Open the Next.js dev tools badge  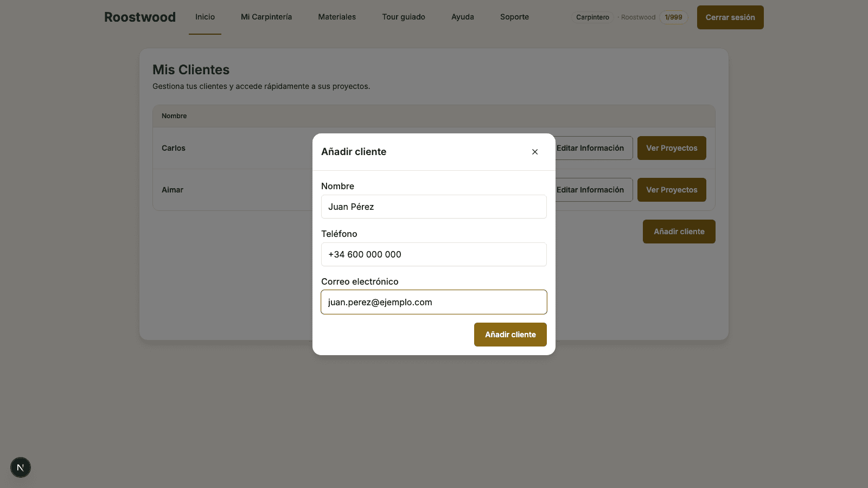[21, 467]
